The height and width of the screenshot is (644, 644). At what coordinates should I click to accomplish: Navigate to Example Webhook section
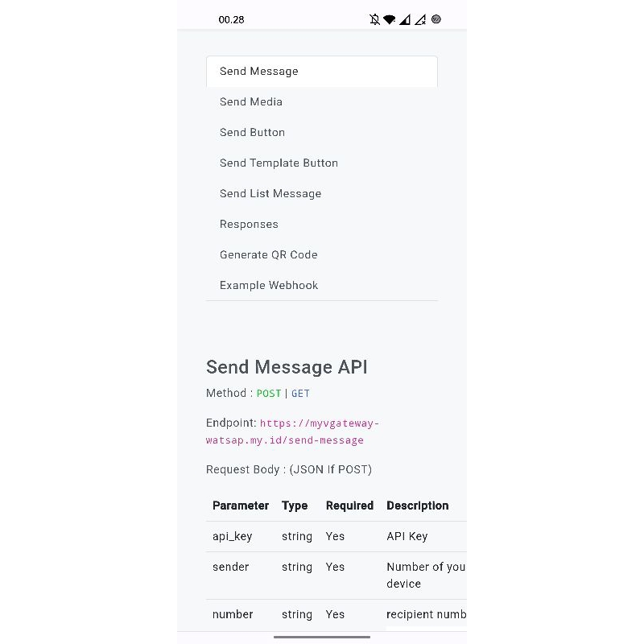pos(269,285)
